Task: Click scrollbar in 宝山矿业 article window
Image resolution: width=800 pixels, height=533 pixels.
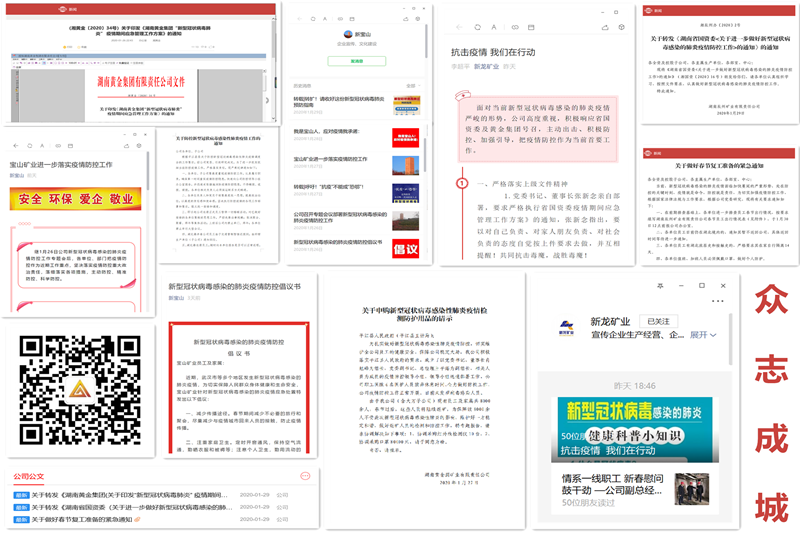Action: tap(147, 171)
